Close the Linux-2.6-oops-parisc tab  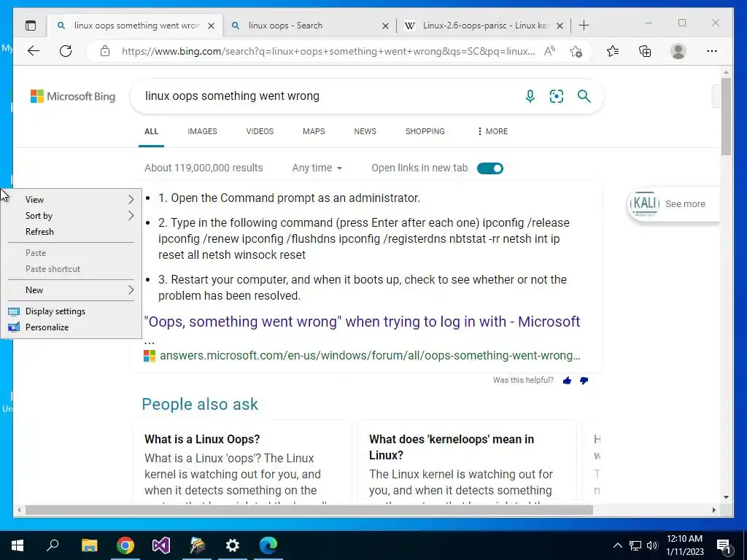pos(560,26)
